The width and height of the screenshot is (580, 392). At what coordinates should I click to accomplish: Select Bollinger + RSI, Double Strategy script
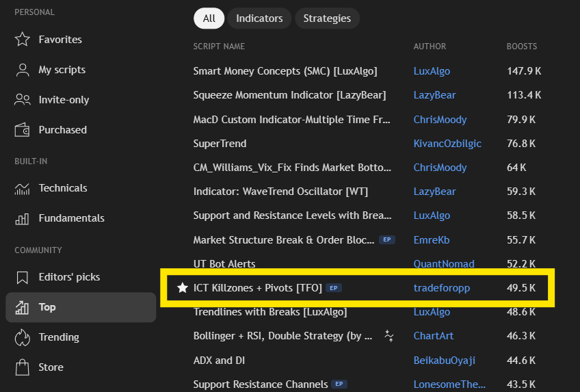click(x=282, y=336)
